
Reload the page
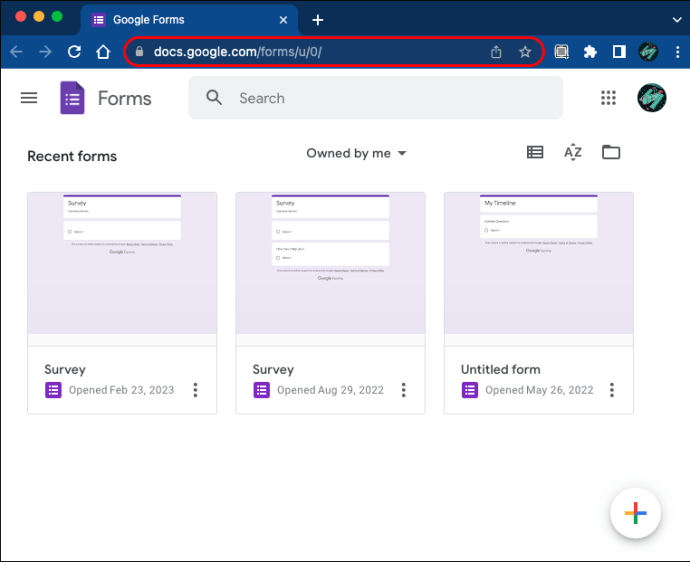point(74,52)
